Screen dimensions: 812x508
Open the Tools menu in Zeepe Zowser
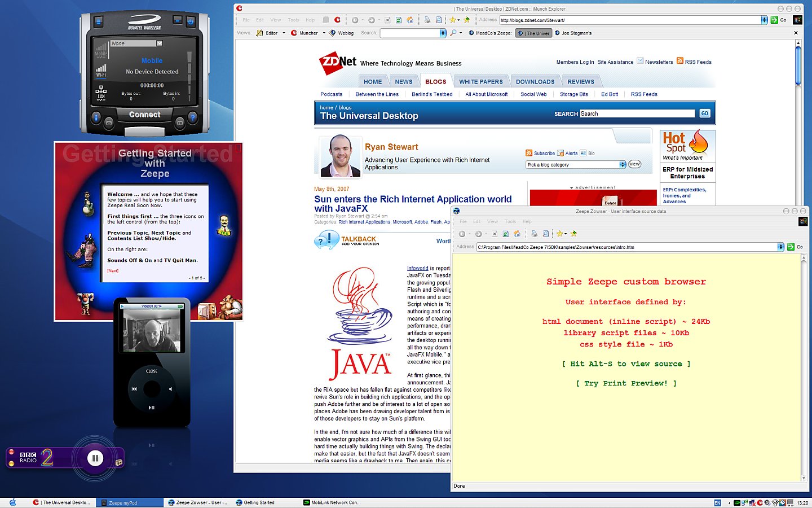[510, 221]
